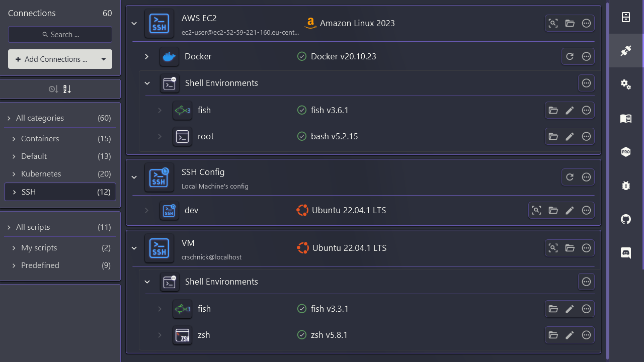The image size is (644, 362).
Task: Open more options for root shell
Action: click(x=586, y=136)
